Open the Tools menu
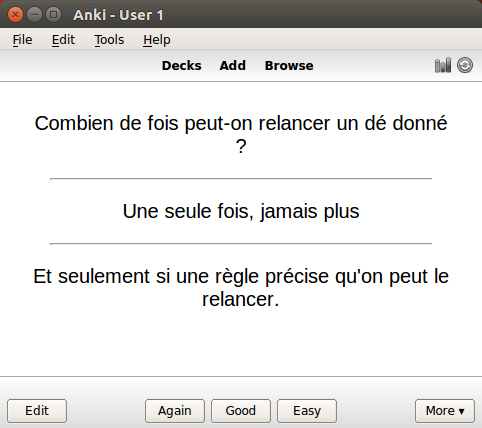The height and width of the screenshot is (428, 482). (109, 40)
